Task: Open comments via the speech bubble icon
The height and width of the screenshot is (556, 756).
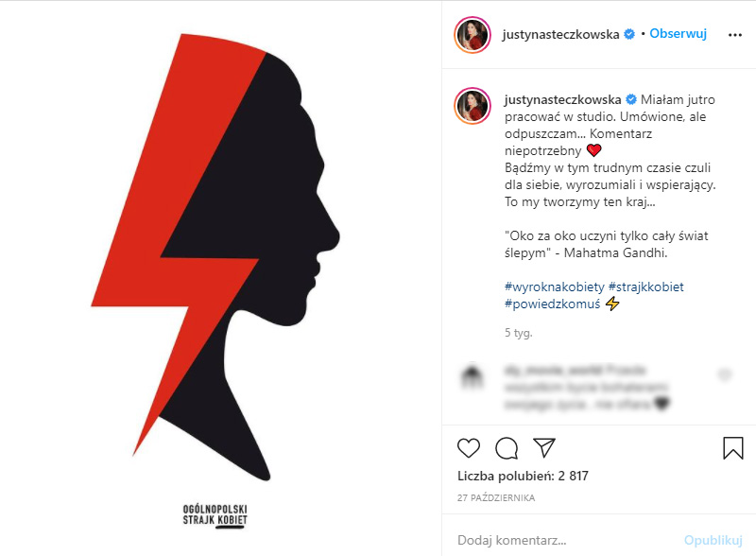Action: [507, 448]
